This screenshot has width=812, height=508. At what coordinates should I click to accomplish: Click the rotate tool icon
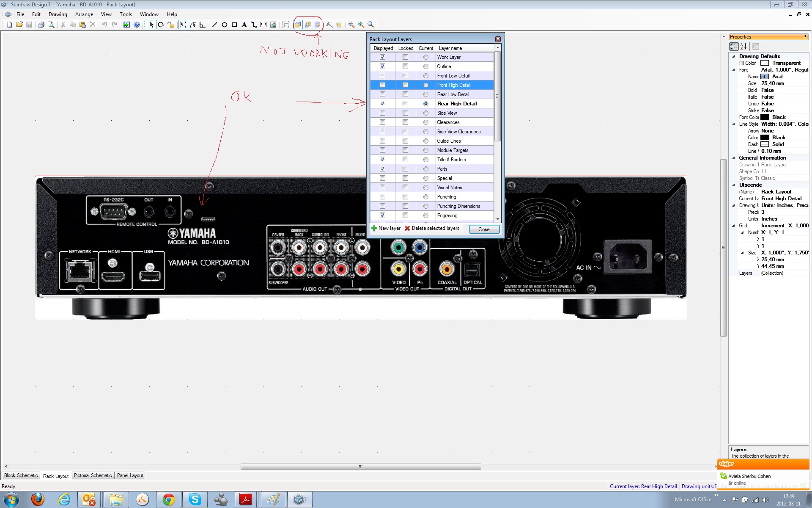coord(161,25)
